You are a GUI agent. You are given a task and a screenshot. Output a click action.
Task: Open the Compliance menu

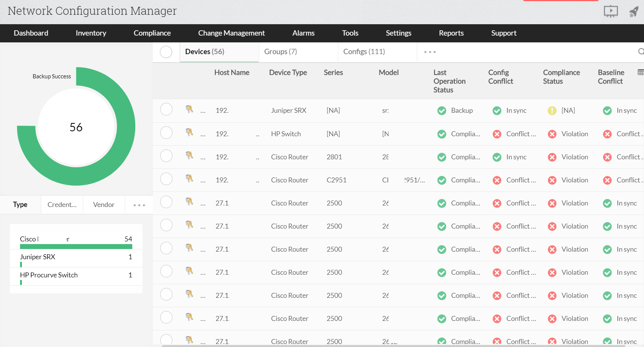[152, 33]
